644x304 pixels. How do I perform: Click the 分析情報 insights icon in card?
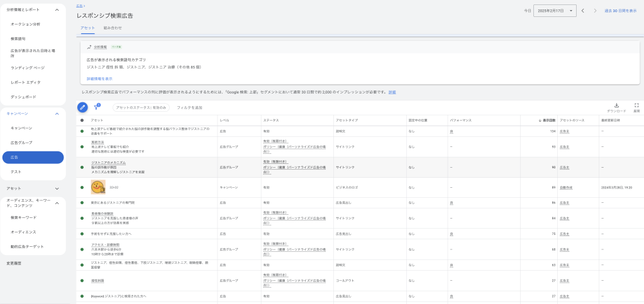click(x=89, y=47)
